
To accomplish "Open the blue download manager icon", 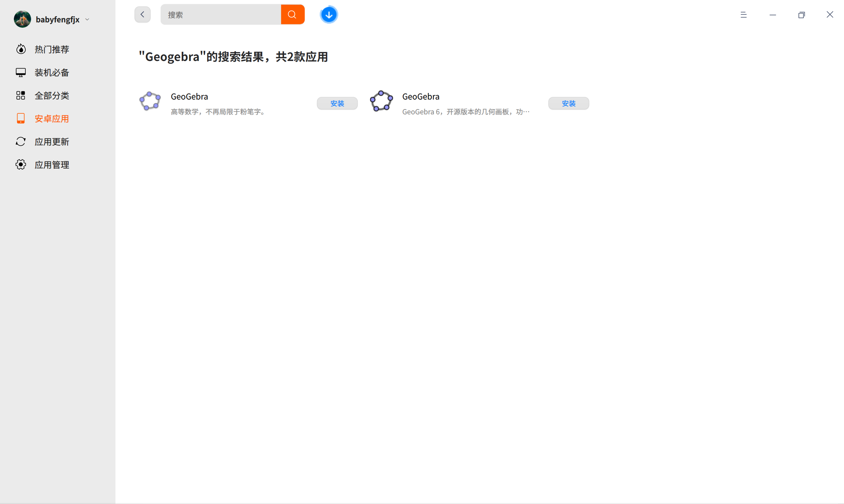I will [328, 15].
